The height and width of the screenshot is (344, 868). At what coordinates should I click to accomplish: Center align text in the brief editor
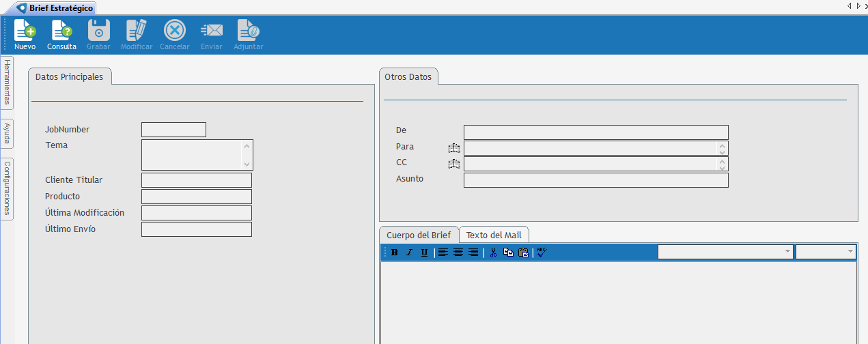tap(458, 253)
